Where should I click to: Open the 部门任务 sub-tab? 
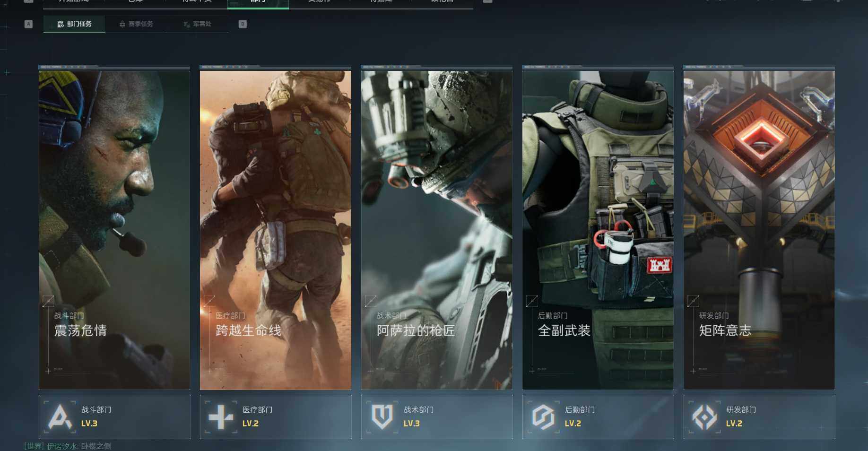click(74, 24)
